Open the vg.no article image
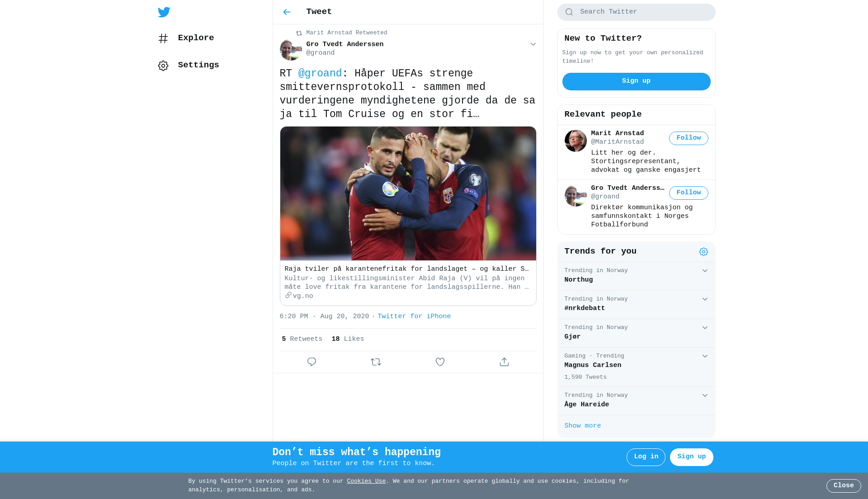This screenshot has height=499, width=868. (408, 193)
